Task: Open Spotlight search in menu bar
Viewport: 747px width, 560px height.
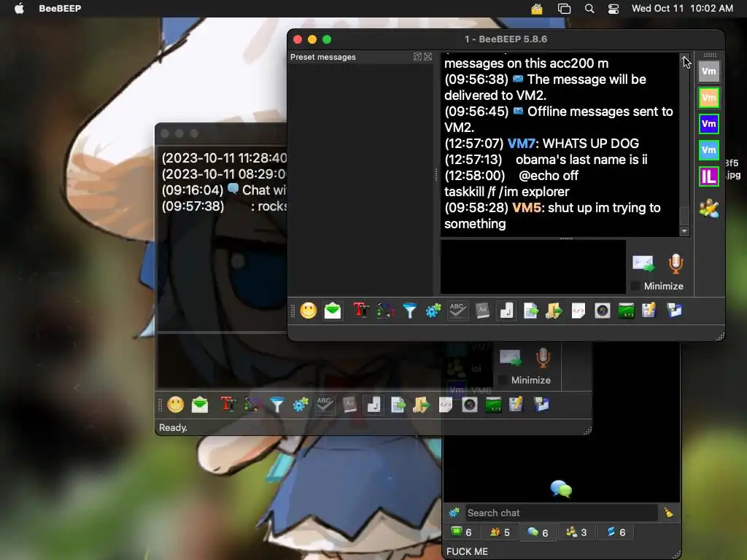Action: pyautogui.click(x=589, y=9)
